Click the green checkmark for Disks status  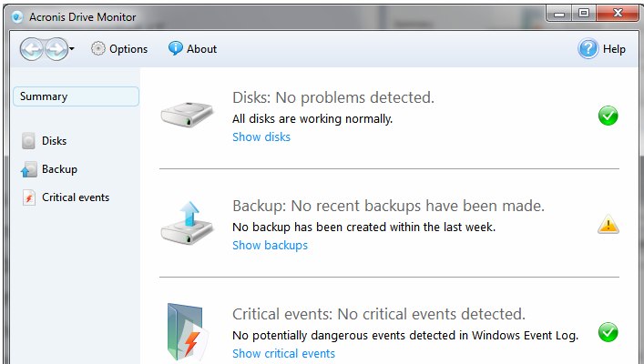pyautogui.click(x=608, y=116)
